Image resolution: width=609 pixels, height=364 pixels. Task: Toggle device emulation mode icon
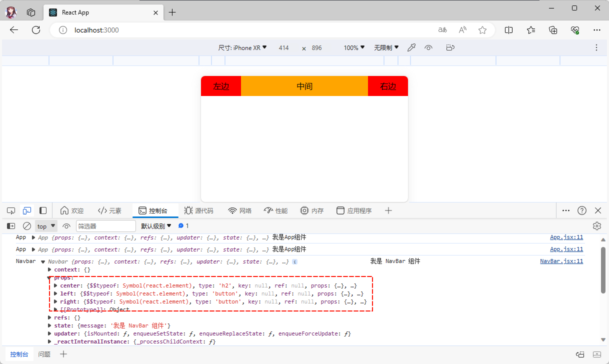coord(27,210)
